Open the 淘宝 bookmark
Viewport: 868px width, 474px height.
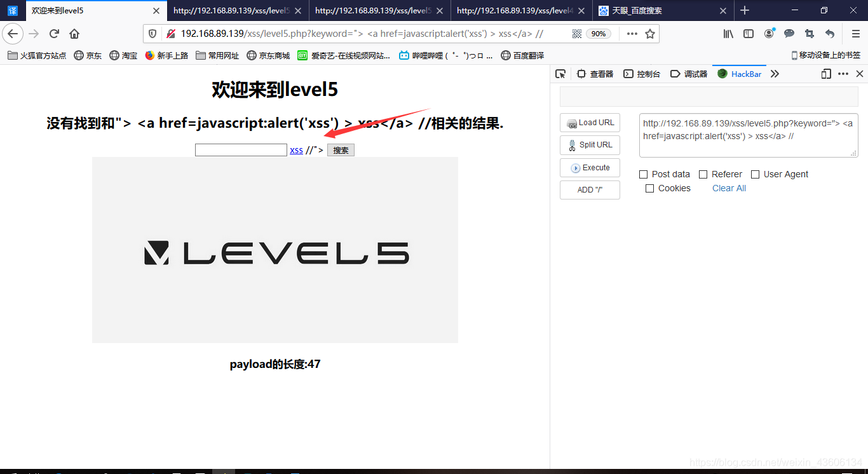tap(123, 55)
